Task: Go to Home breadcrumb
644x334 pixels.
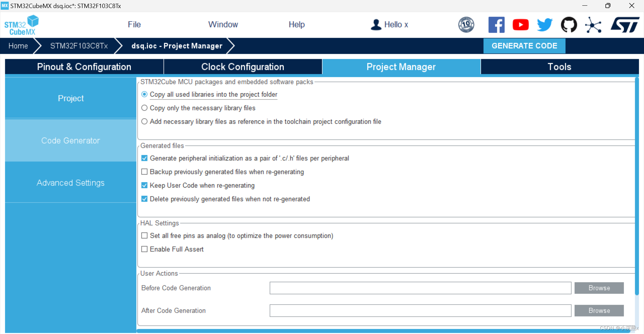Action: coord(18,46)
